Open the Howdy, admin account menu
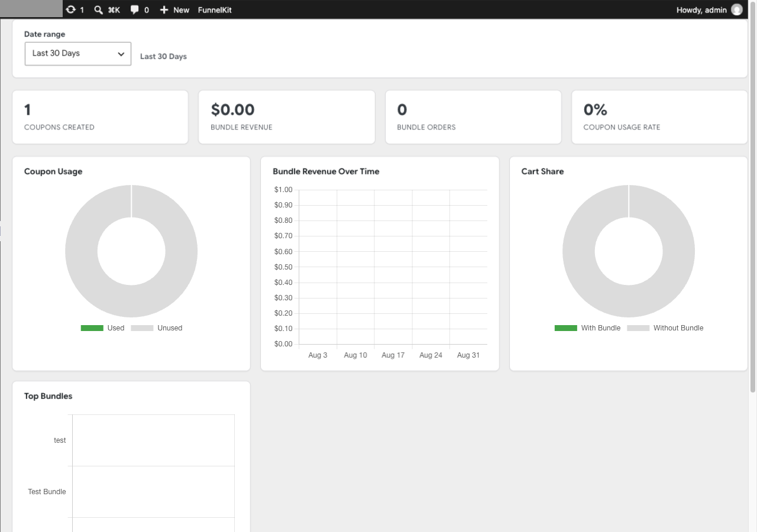 coord(709,9)
